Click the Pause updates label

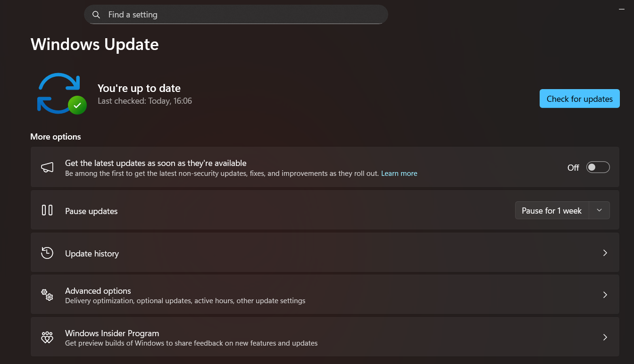click(x=92, y=211)
